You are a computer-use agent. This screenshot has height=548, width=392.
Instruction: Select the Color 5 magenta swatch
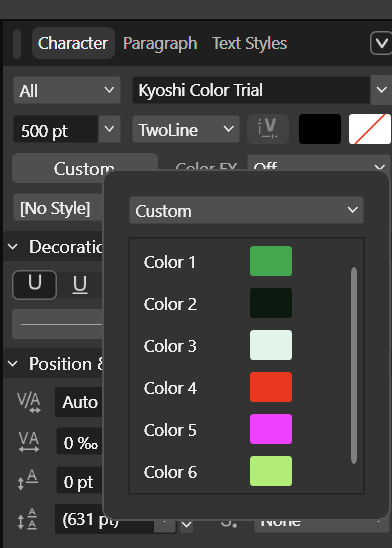pyautogui.click(x=271, y=429)
